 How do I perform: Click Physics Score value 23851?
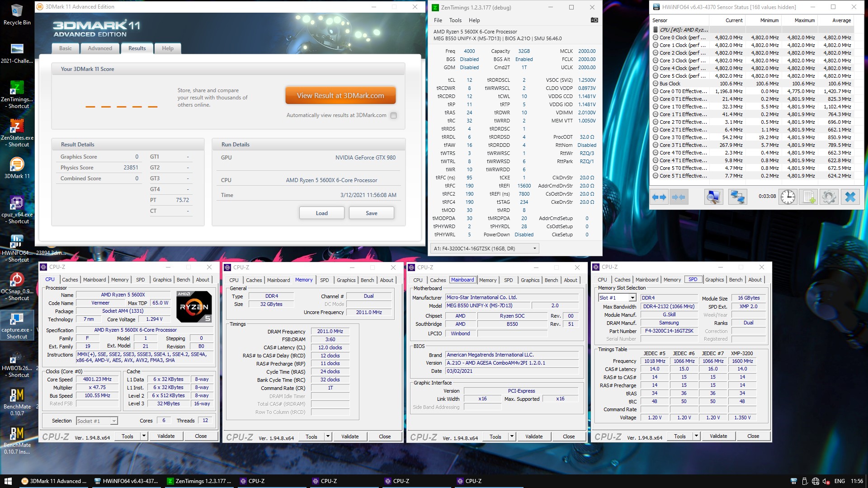131,168
